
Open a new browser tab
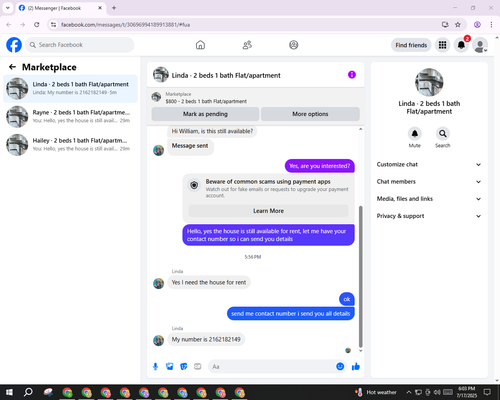(114, 8)
